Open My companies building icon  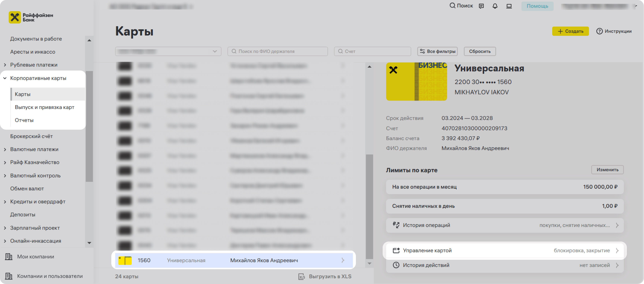9,257
